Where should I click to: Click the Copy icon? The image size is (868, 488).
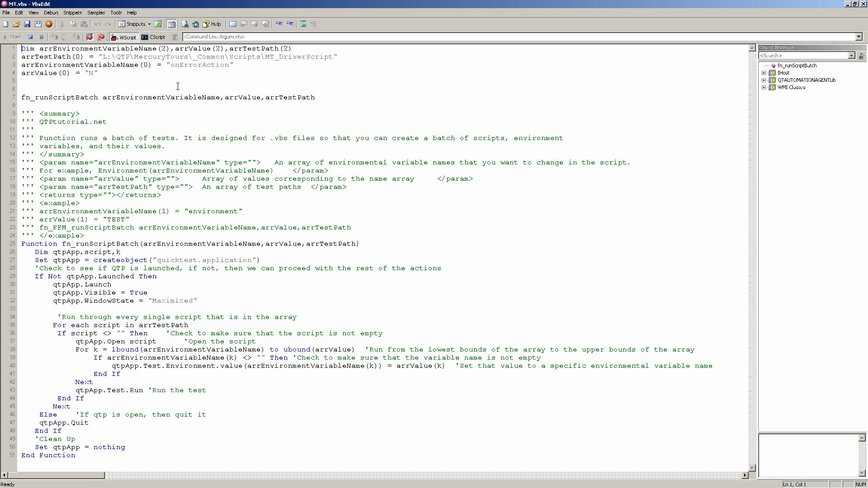pos(73,24)
